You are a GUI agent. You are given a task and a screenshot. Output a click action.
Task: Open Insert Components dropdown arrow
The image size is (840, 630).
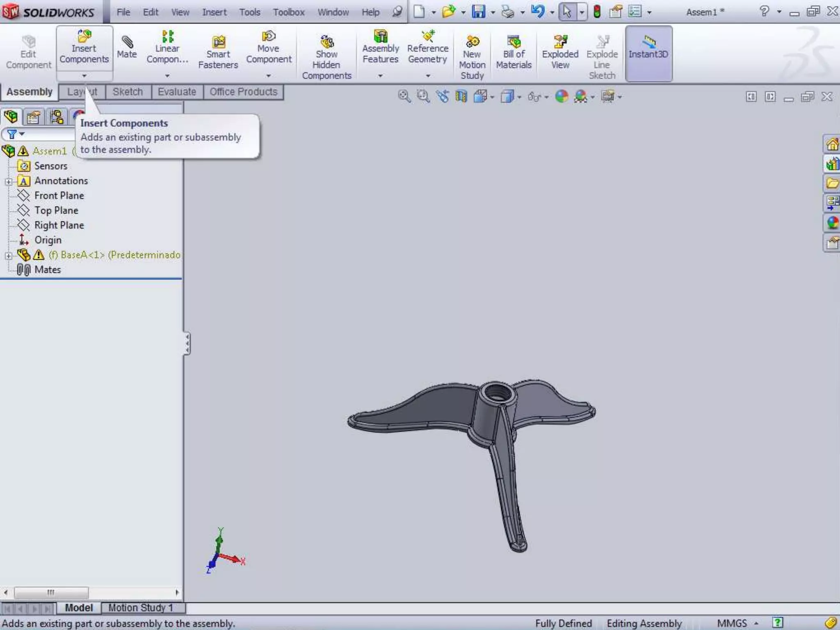point(84,76)
